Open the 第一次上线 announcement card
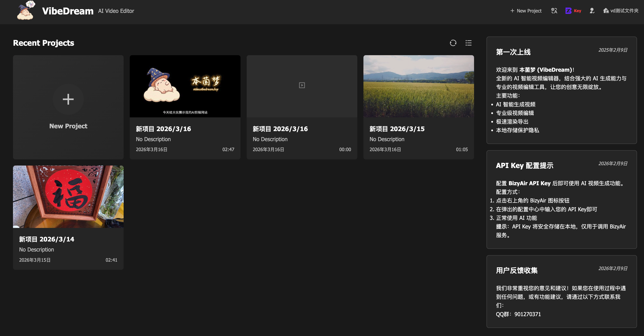 click(561, 90)
